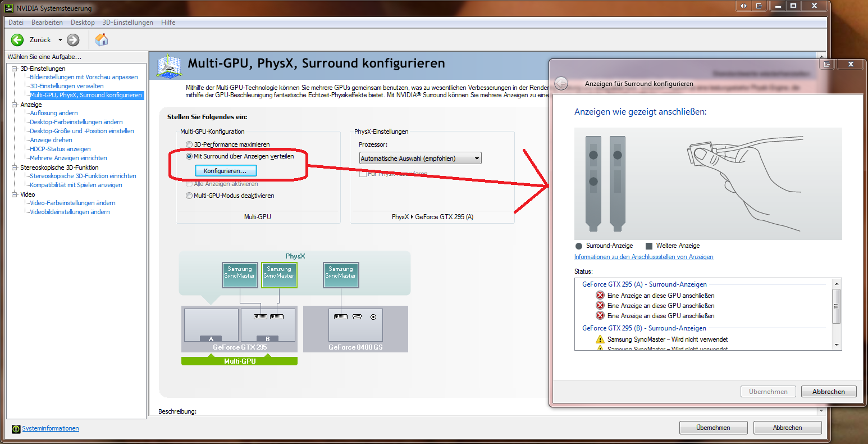Click the NVIDIA Systemsteuerung title bar icon
The image size is (868, 444).
8,8
